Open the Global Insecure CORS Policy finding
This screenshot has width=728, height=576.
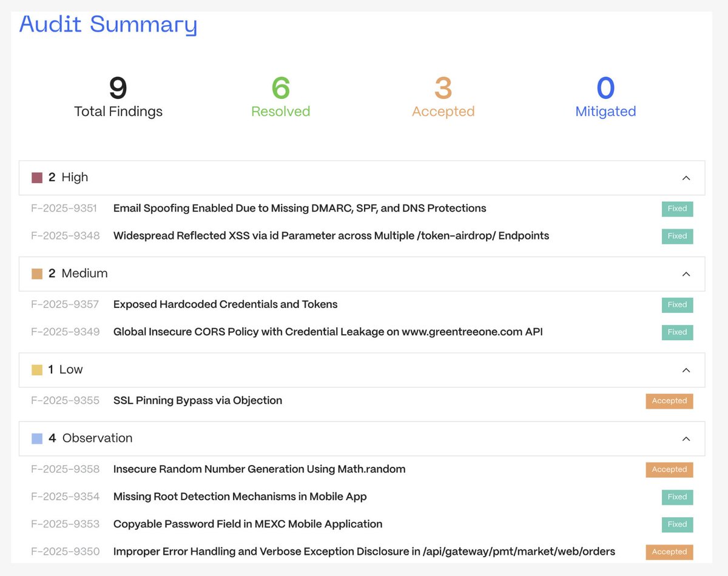point(328,332)
